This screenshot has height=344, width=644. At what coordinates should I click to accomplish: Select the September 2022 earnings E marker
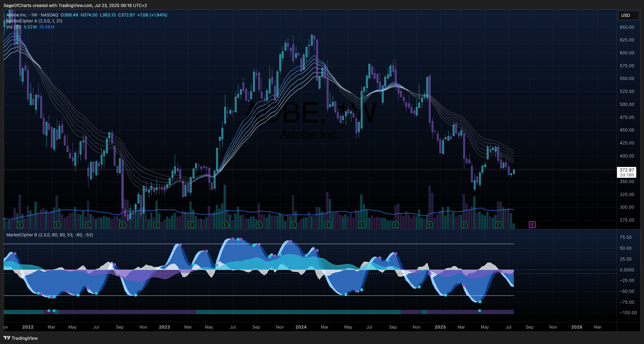pos(122,224)
